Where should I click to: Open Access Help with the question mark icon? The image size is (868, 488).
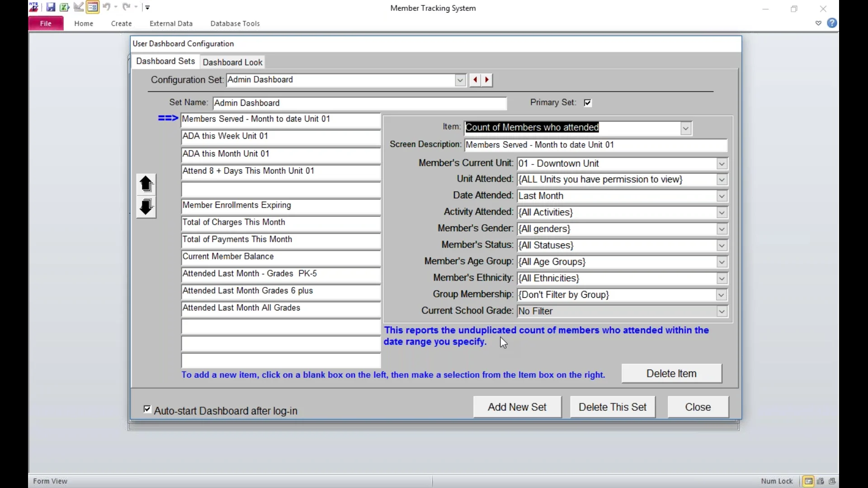832,23
